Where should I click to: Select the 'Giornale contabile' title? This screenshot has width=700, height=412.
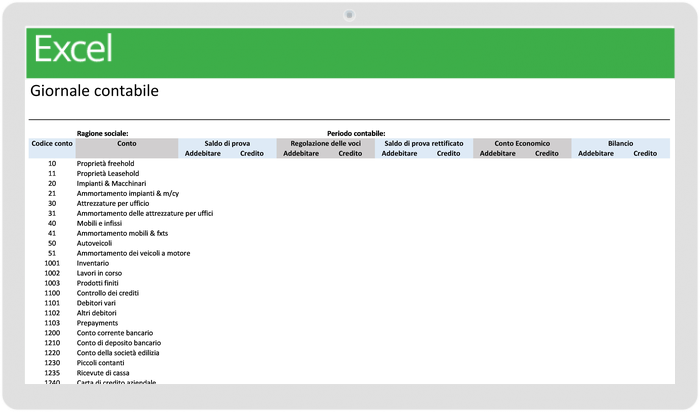(94, 91)
